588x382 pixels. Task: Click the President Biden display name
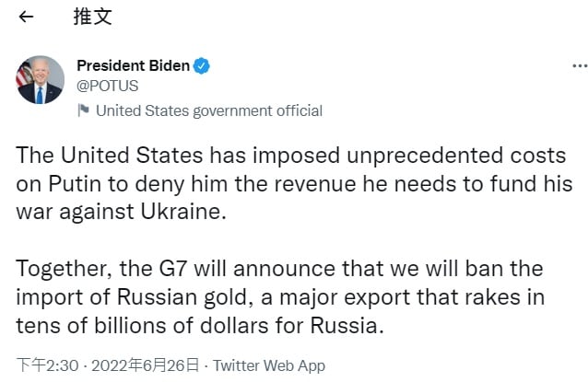[x=133, y=65]
